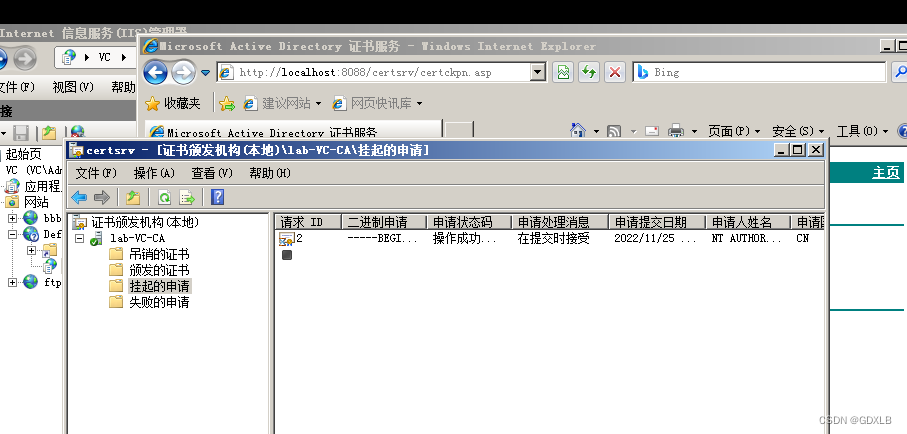Open 安全(S) dropdown in IE command bar

pos(798,131)
